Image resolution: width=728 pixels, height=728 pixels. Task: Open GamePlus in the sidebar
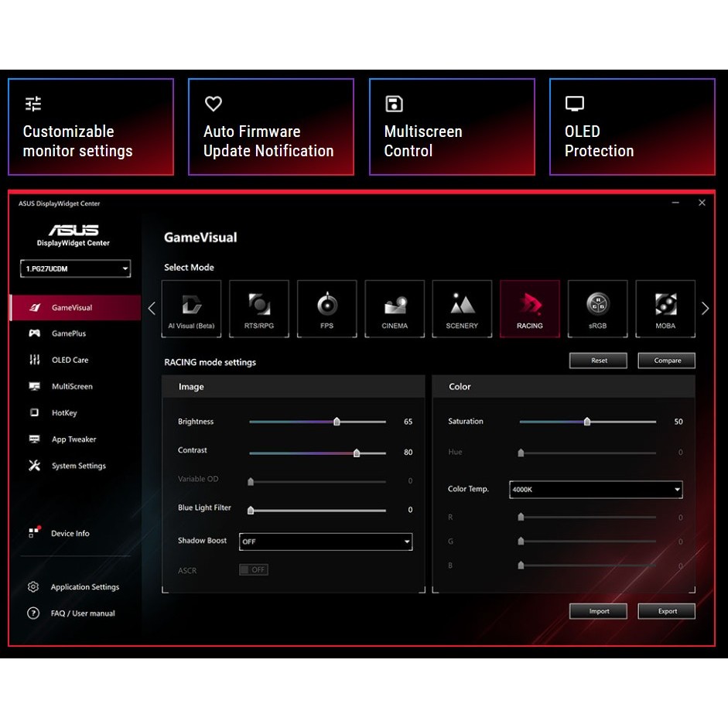68,333
